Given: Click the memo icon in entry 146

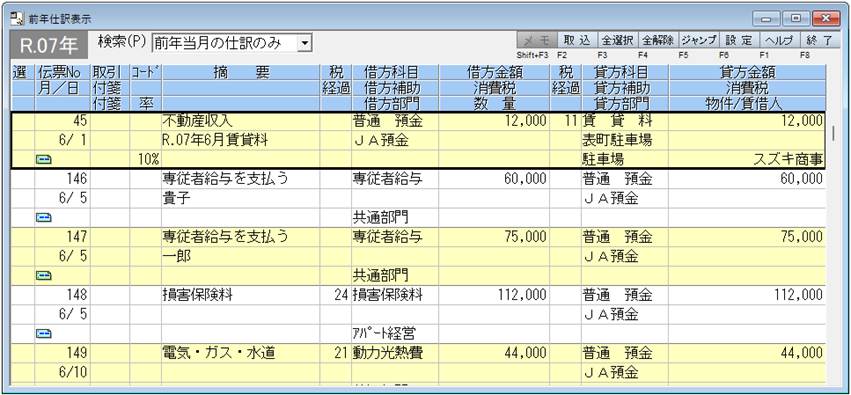Looking at the screenshot, I should [x=43, y=218].
